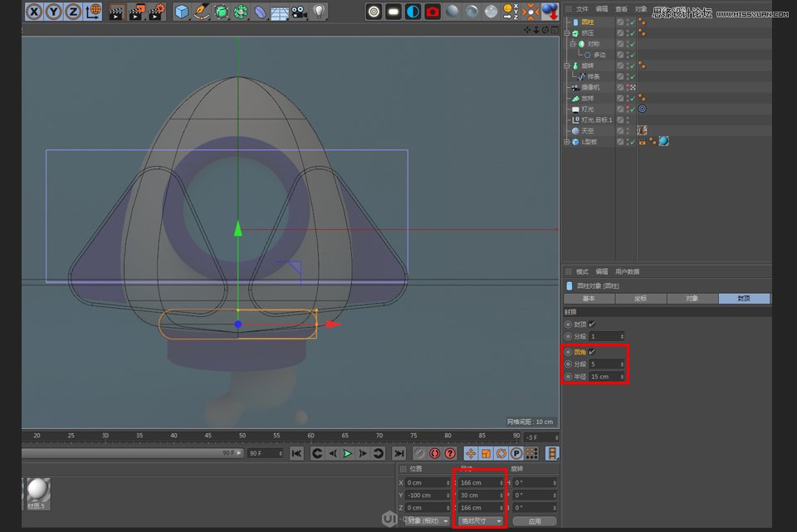Lock the Y axis using the Y icon
Screen dimensions: 797x532
52,12
